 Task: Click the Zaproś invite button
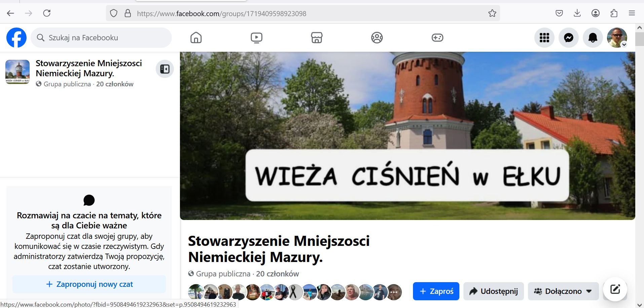tap(436, 291)
